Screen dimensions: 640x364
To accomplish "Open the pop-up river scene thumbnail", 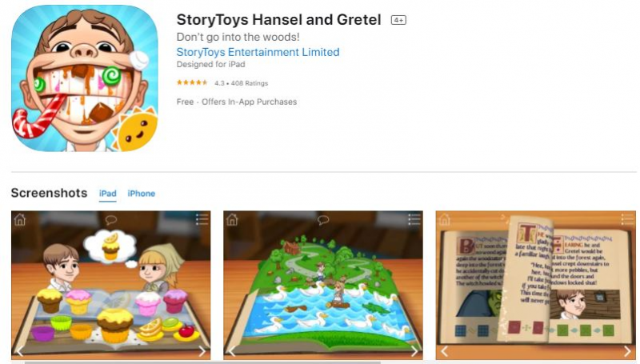I will pos(323,286).
